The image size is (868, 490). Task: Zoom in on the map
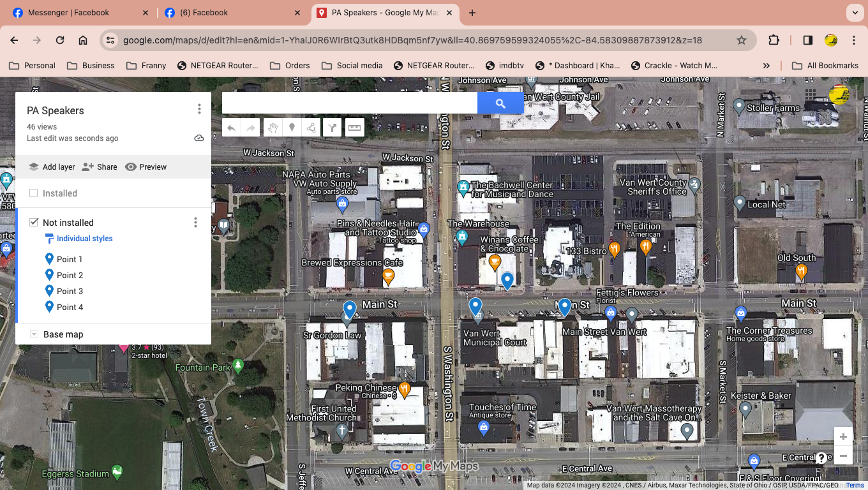pos(843,437)
